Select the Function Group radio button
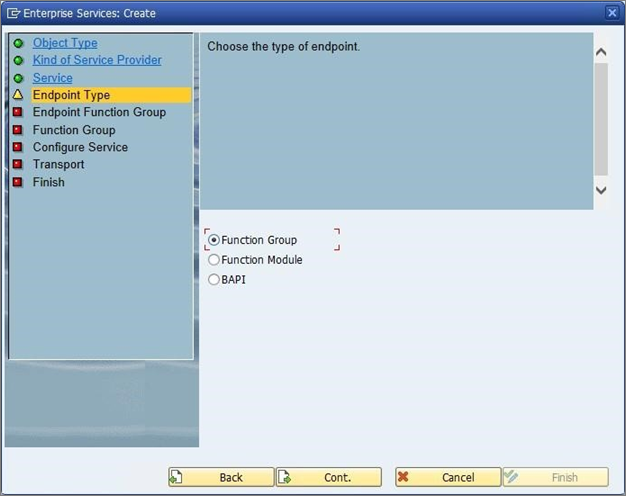 click(x=214, y=240)
